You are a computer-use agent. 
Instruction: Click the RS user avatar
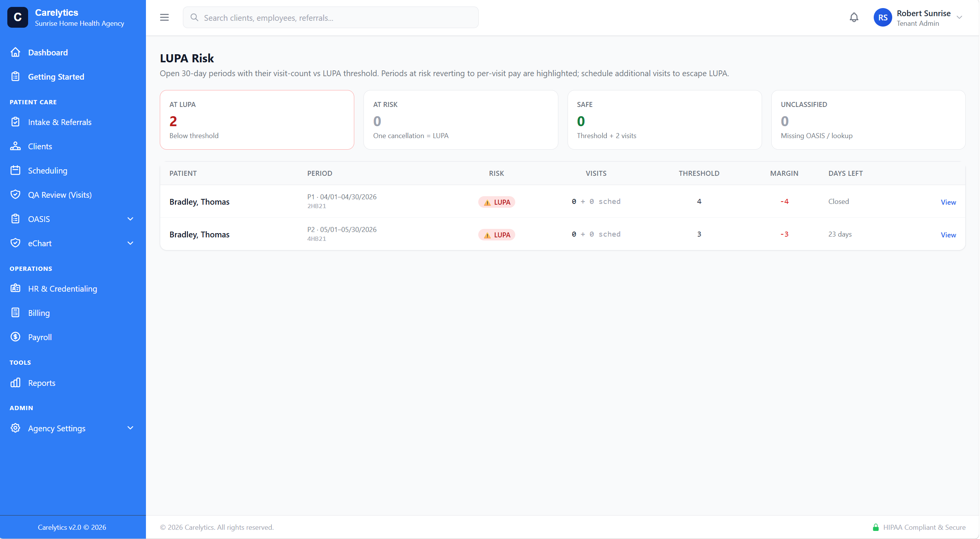[883, 17]
